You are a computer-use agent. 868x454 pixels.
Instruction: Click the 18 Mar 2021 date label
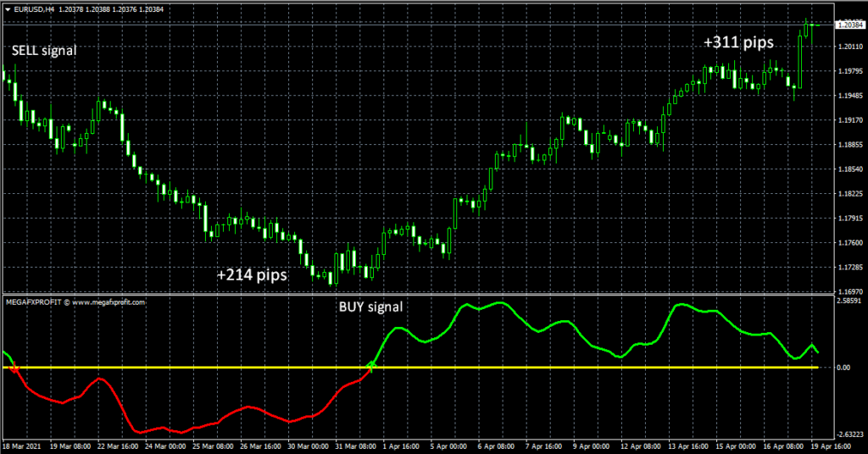[x=21, y=446]
